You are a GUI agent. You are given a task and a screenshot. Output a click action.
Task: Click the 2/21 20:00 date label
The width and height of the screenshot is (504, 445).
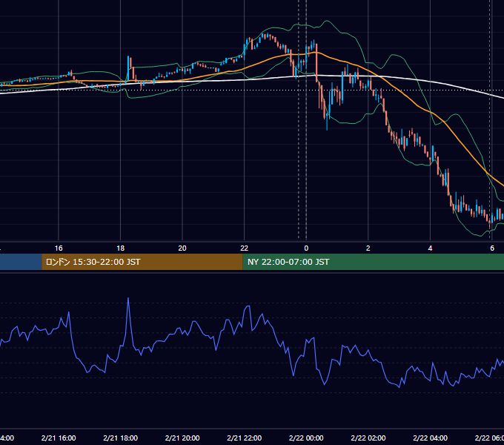coord(182,438)
